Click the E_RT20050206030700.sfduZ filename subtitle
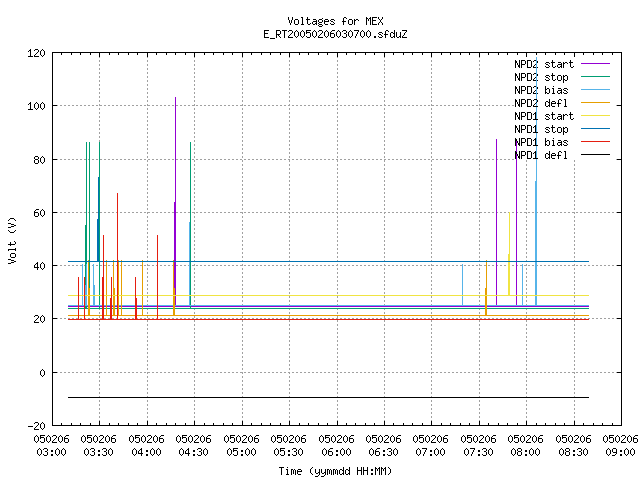This screenshot has width=640, height=480. 335,34
